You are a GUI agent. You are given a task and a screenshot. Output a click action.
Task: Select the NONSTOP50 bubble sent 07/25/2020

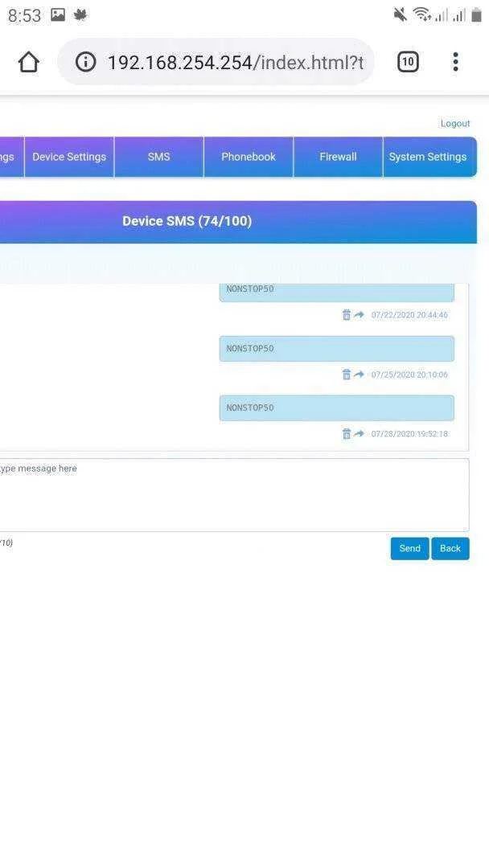(337, 349)
